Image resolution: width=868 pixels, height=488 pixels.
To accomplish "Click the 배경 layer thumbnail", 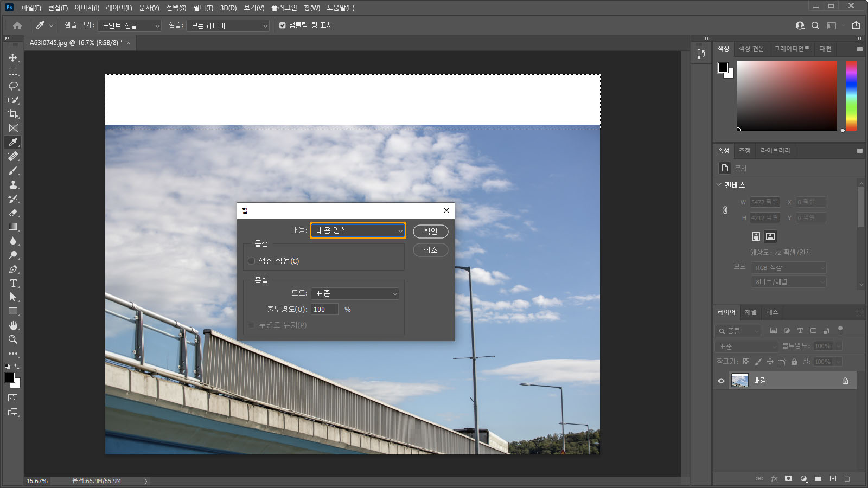I will click(739, 381).
